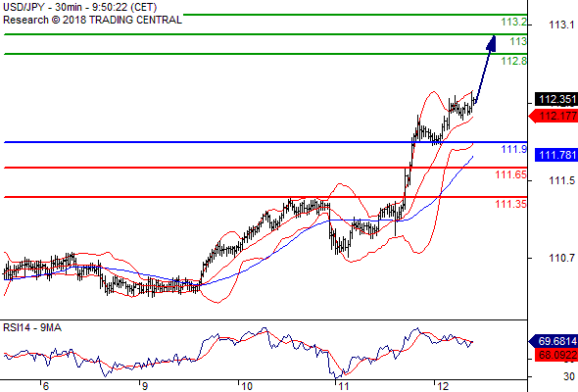
Task: Click date label 6 on time axis
Action: point(45,386)
